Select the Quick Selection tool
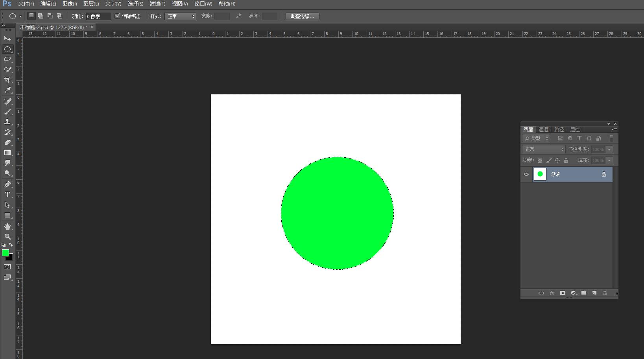Image resolution: width=644 pixels, height=359 pixels. (x=7, y=70)
